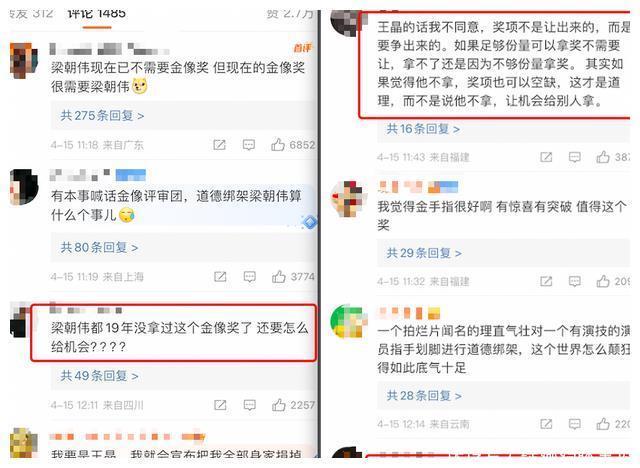This screenshot has height=468, width=640.
Task: Switch to the 评论 1485 tab
Action: tap(97, 13)
